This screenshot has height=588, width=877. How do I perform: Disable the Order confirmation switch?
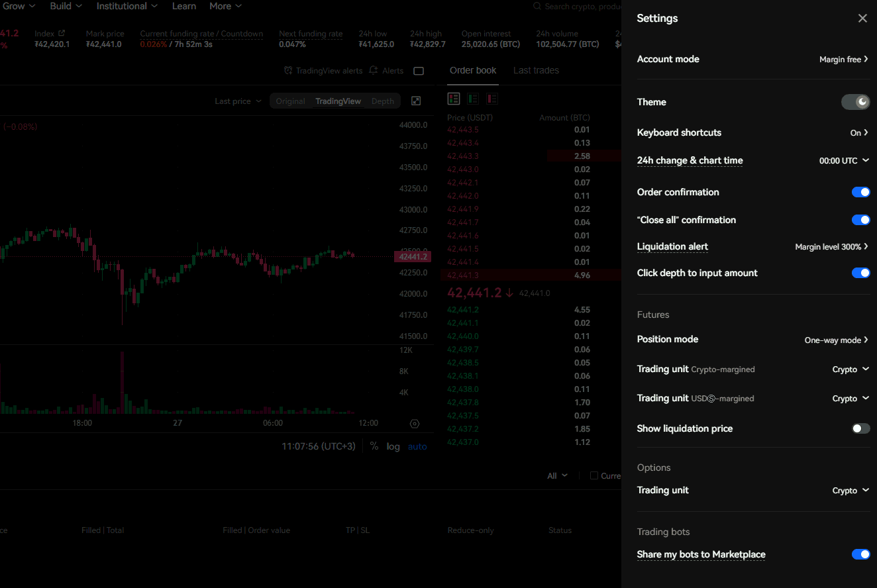click(860, 192)
